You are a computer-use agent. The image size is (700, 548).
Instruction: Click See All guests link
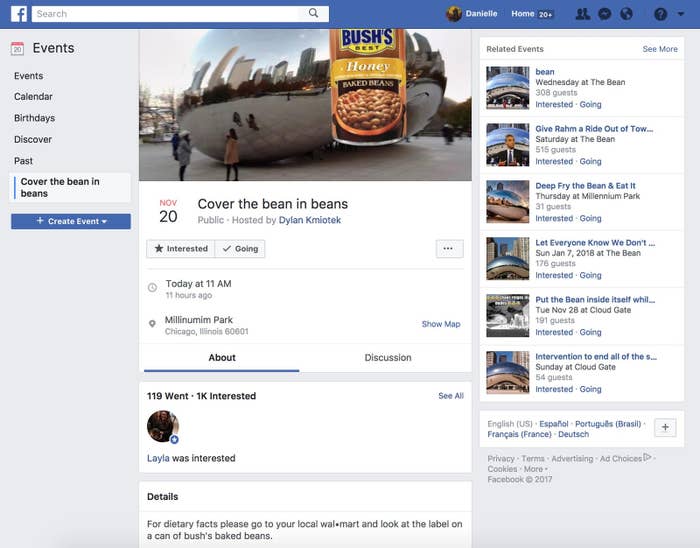[x=451, y=396]
